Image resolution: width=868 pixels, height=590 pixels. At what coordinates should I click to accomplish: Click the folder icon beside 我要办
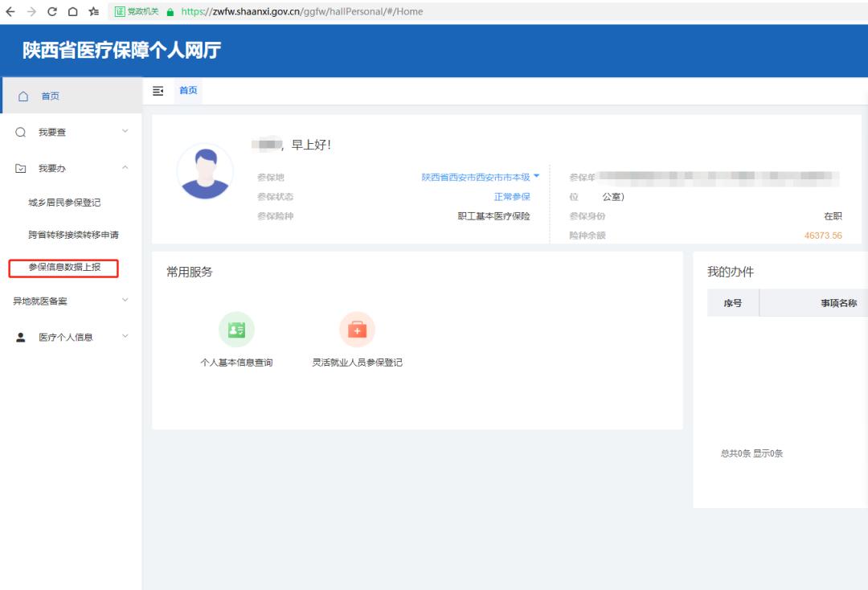coord(22,168)
